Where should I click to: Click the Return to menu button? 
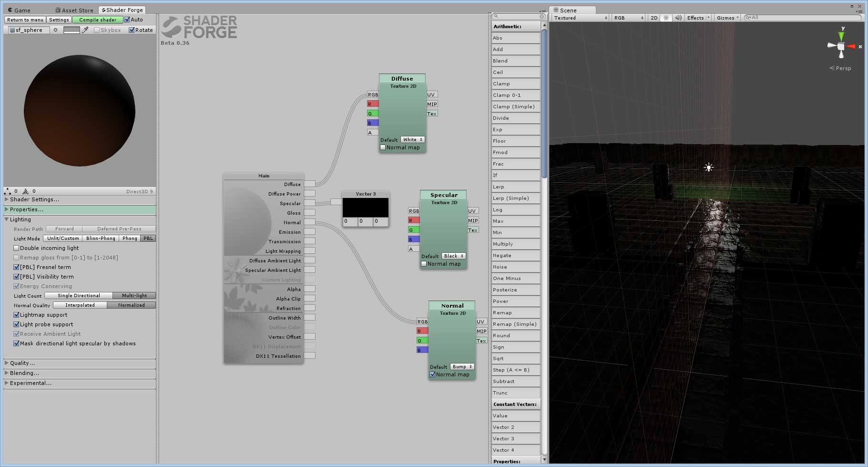click(x=25, y=20)
